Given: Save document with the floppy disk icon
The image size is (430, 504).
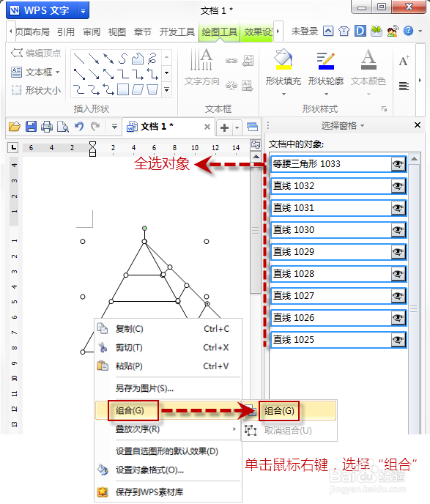Looking at the screenshot, I should point(31,127).
